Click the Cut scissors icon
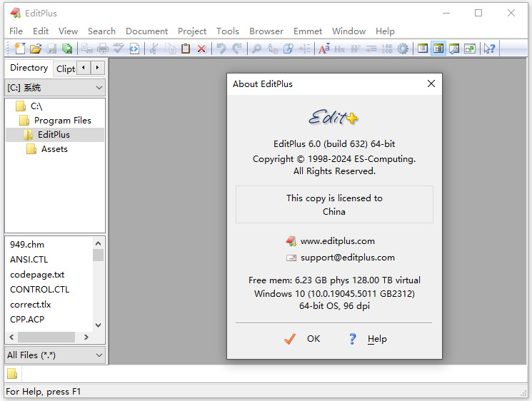This screenshot has width=532, height=401. 154,49
